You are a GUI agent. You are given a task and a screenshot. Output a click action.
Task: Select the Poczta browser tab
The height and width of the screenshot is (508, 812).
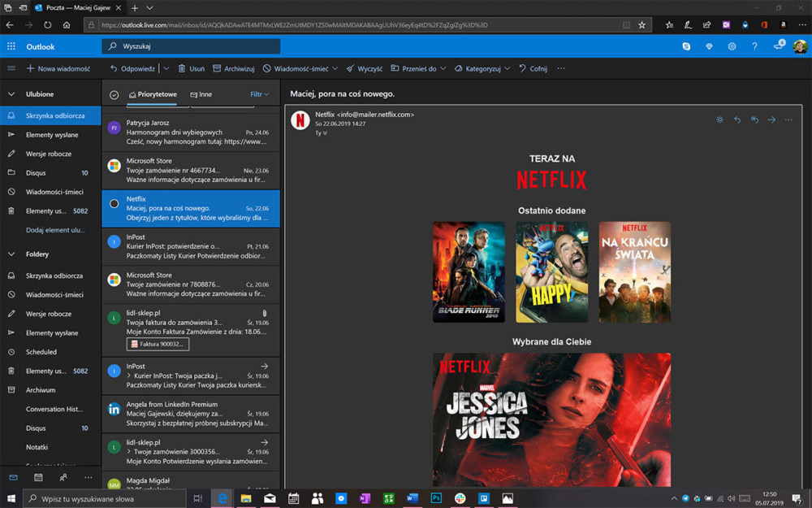pyautogui.click(x=78, y=8)
